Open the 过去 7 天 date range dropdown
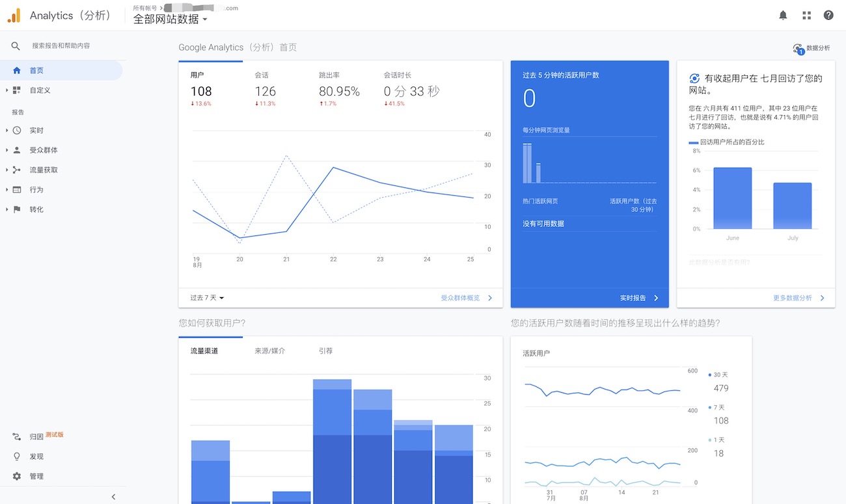846x504 pixels. click(x=207, y=298)
